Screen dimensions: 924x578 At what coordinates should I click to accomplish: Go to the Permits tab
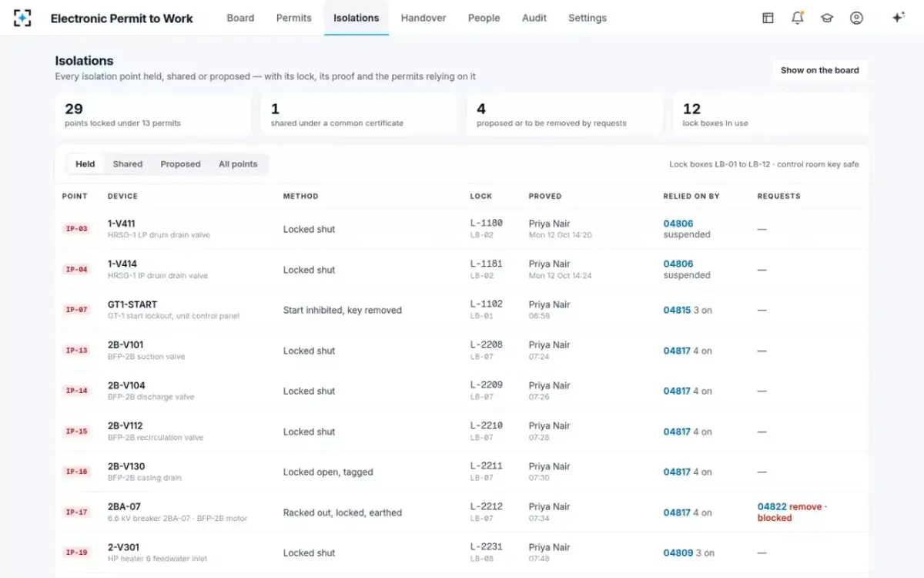294,18
